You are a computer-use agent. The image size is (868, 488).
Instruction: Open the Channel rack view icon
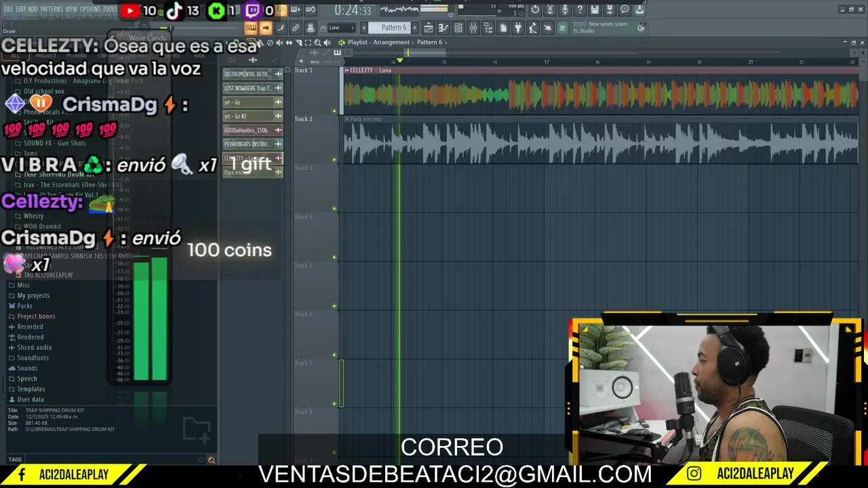click(458, 28)
